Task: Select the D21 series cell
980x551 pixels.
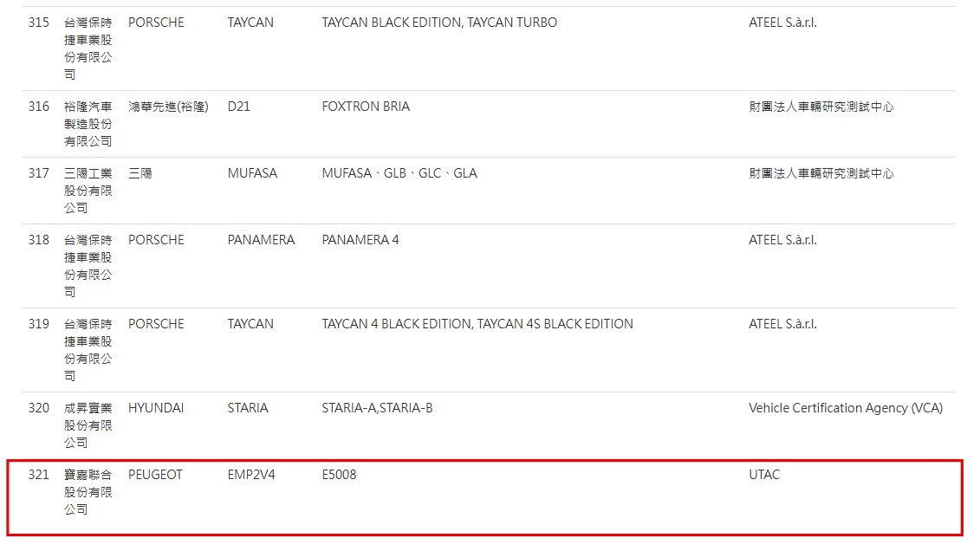Action: pyautogui.click(x=239, y=107)
